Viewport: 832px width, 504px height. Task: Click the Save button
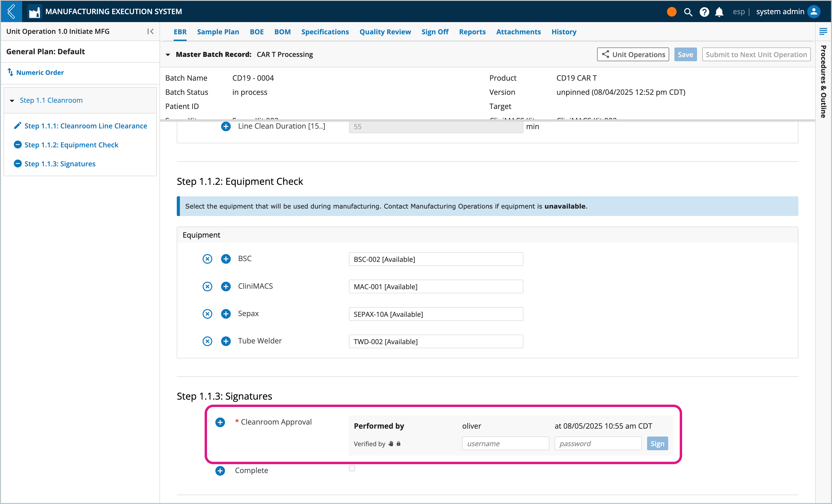coord(685,55)
